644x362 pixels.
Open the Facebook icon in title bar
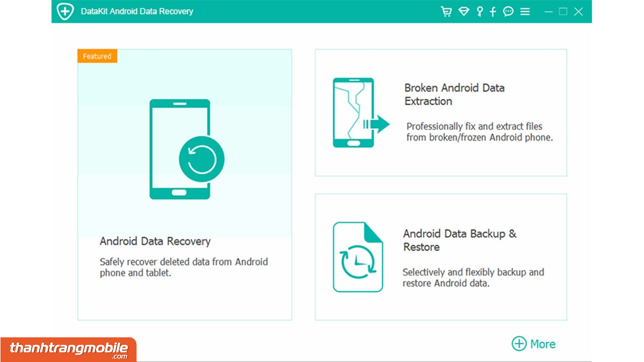point(493,11)
